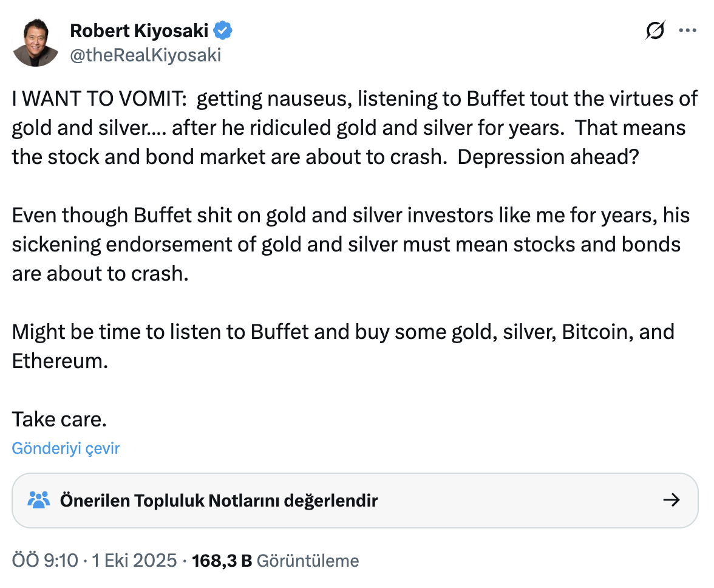This screenshot has width=714, height=588.
Task: Click the Grok explain icon
Action: pos(655,30)
